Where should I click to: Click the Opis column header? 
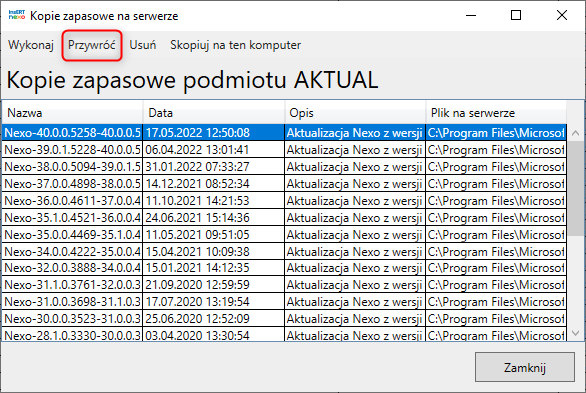(355, 113)
